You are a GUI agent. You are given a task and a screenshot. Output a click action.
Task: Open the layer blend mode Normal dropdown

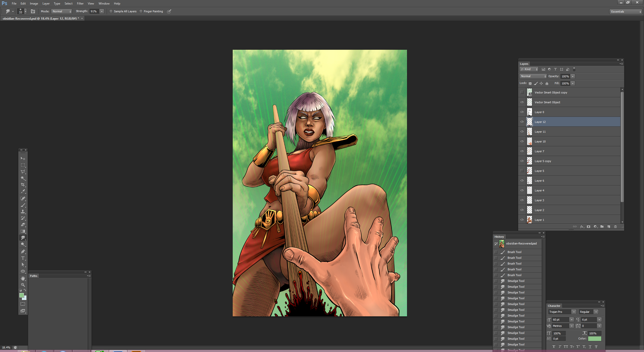(x=533, y=76)
